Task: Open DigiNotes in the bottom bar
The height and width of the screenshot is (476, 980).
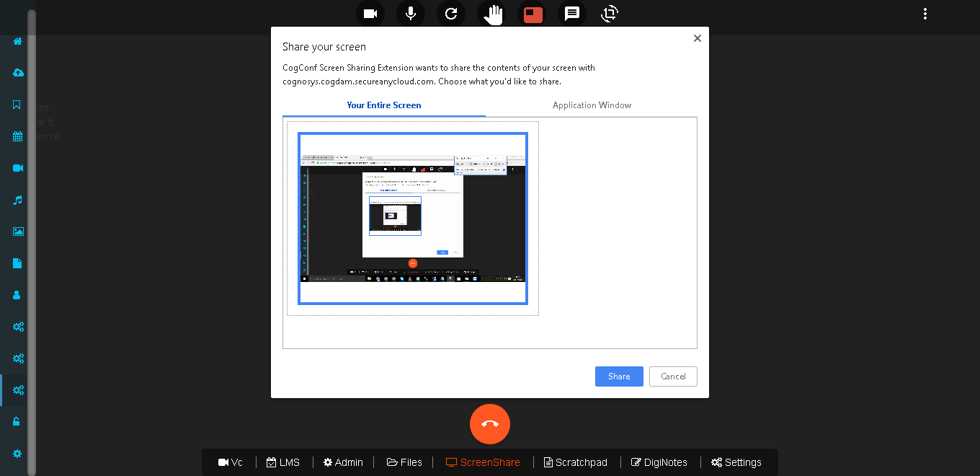Action: pos(659,462)
